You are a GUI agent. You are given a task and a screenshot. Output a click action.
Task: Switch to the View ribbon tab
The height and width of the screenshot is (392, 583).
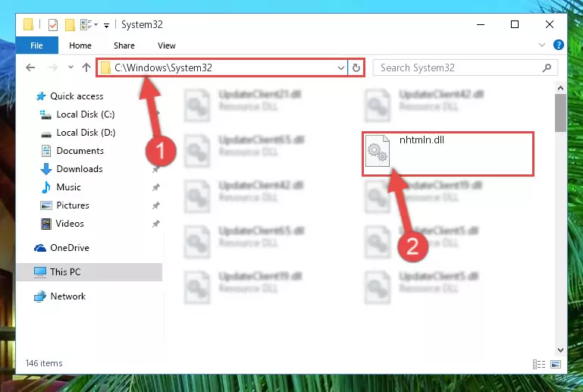pos(167,45)
